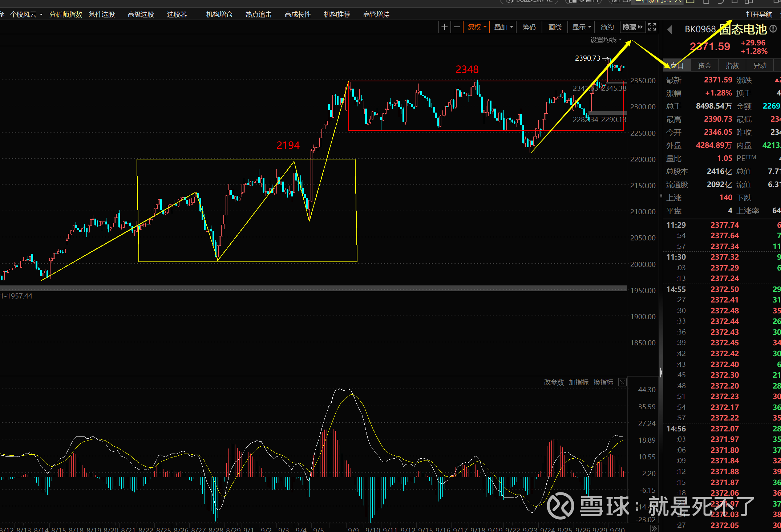Click 换指标 to change indicator
The width and height of the screenshot is (781, 532).
[x=603, y=382]
